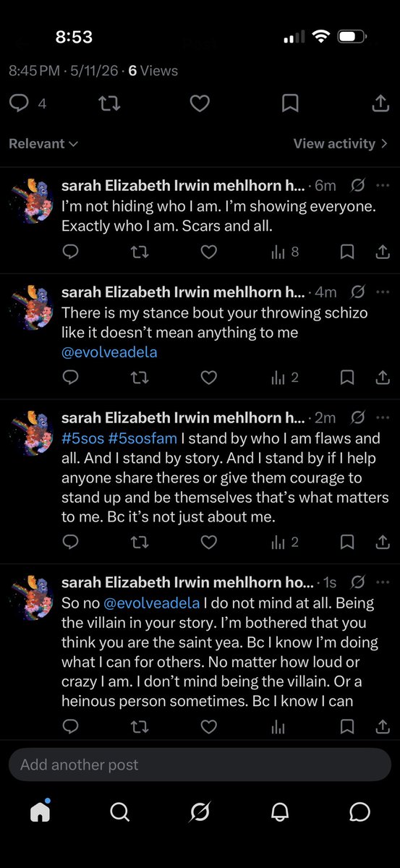Repost the main post at top
Viewport: 400px width, 868px height.
(109, 104)
